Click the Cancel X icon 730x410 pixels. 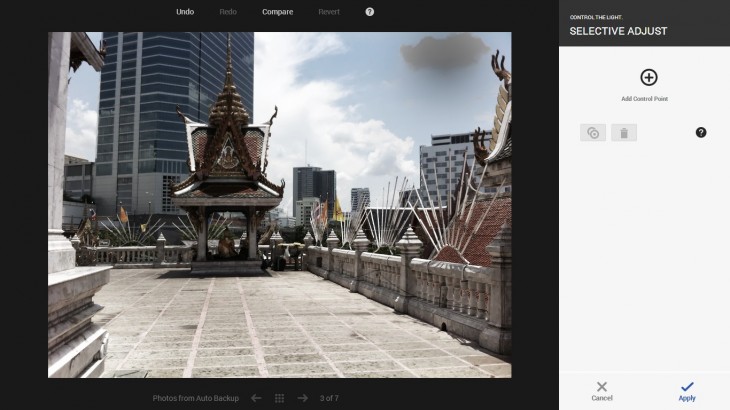coord(601,387)
